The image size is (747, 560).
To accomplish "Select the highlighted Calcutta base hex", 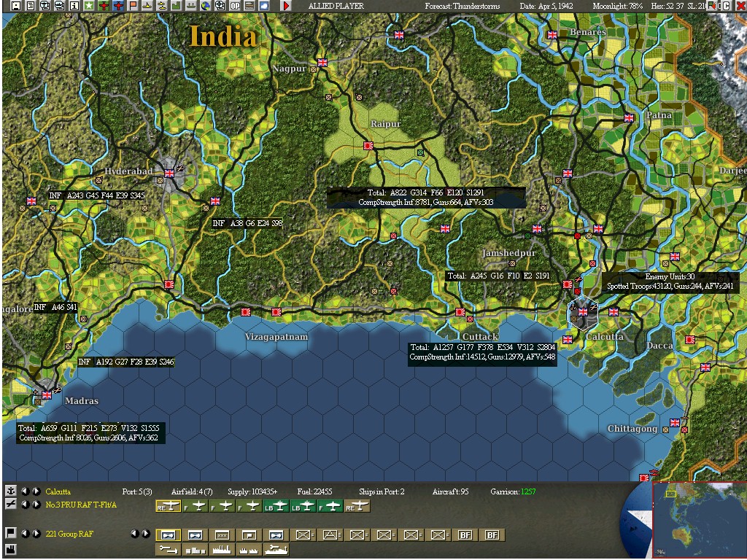I will click(583, 312).
